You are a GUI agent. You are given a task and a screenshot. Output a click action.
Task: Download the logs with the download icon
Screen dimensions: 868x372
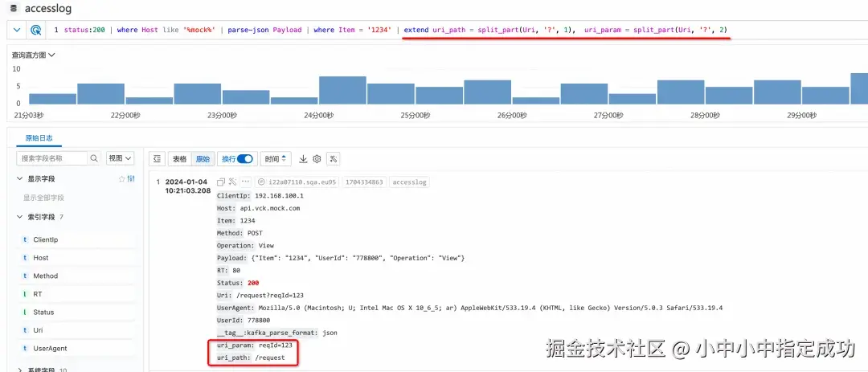[303, 159]
